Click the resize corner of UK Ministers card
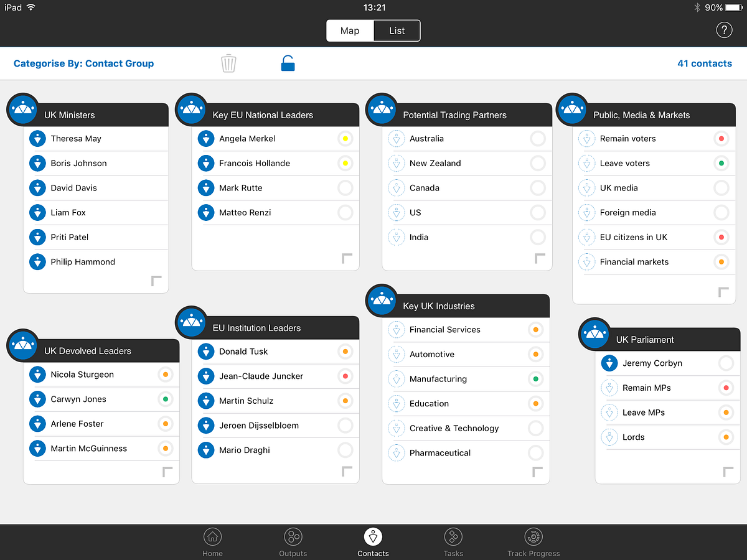Viewport: 747px width, 560px height. [x=156, y=281]
